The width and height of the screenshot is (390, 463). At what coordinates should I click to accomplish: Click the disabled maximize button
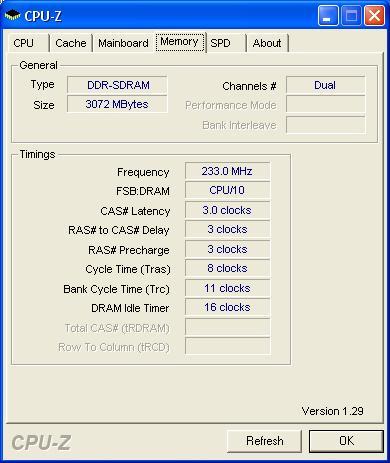351,15
